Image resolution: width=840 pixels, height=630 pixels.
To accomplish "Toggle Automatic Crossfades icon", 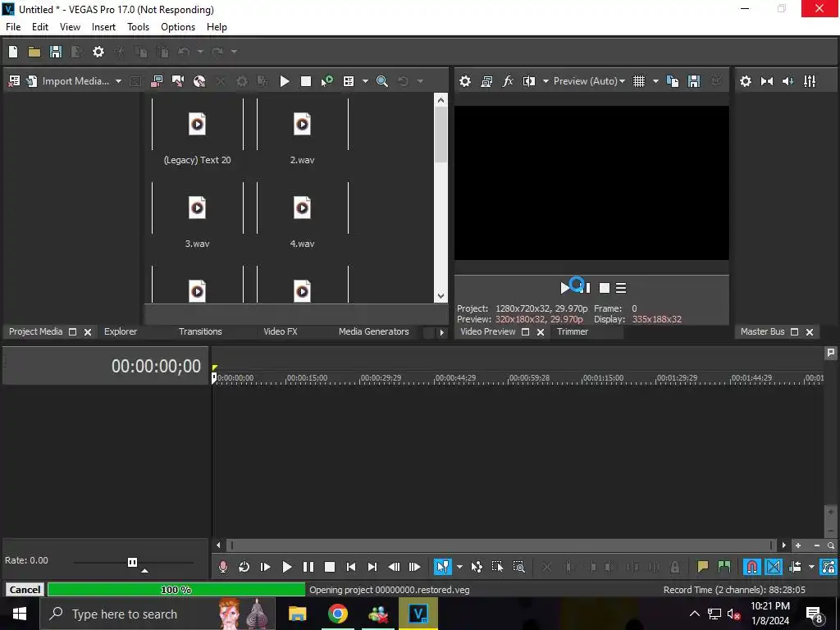I will (x=774, y=567).
